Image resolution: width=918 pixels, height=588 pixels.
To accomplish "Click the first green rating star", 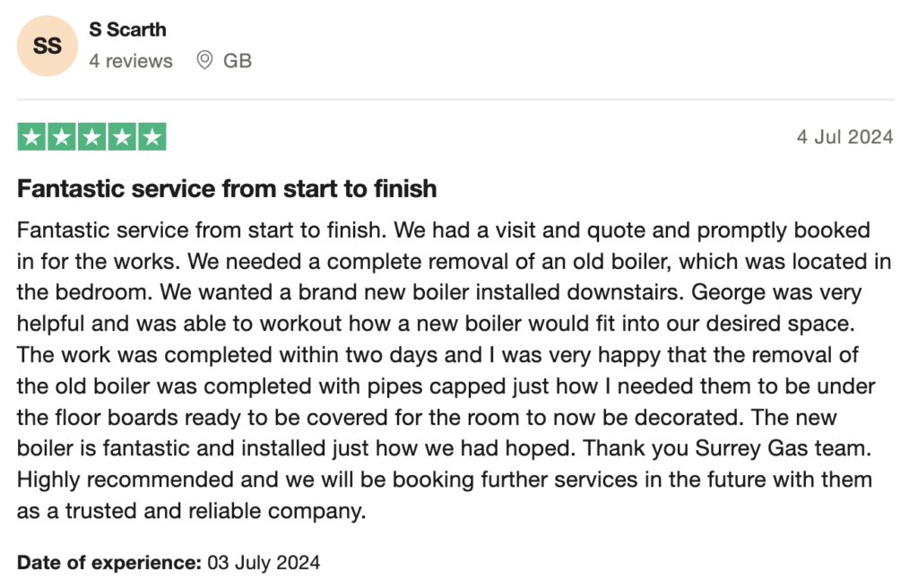I will tap(32, 137).
